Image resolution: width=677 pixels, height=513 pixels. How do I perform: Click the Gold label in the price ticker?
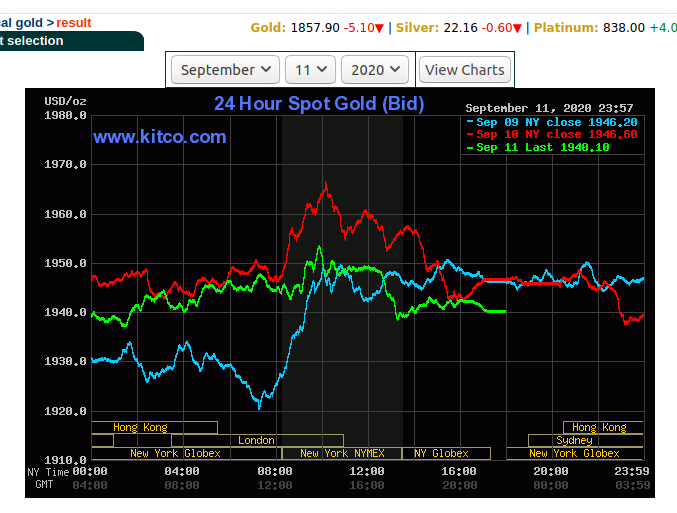click(x=267, y=28)
